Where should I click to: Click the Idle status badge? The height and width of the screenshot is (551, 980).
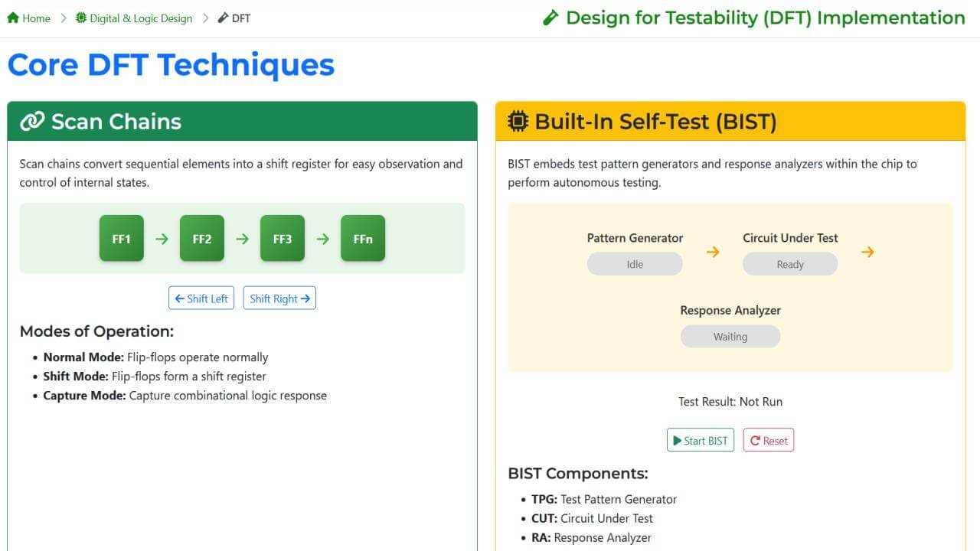635,264
